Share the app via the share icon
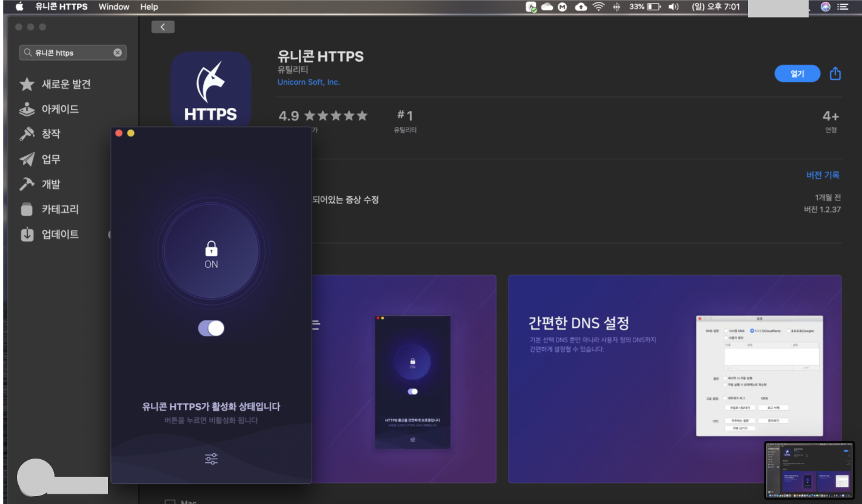 (x=835, y=73)
